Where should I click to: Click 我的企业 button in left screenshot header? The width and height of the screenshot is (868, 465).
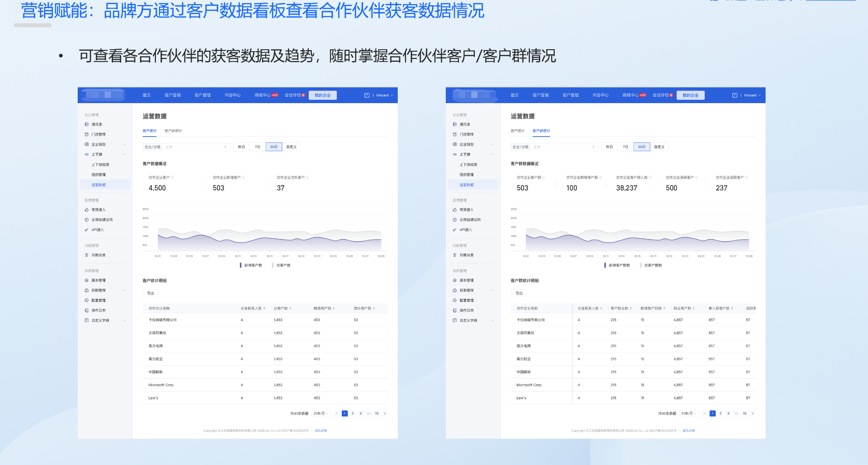pyautogui.click(x=323, y=95)
